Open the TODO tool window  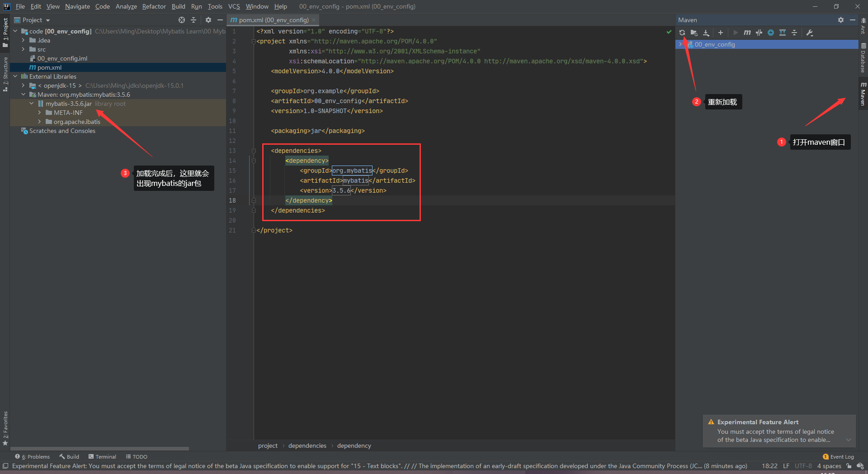tap(137, 457)
